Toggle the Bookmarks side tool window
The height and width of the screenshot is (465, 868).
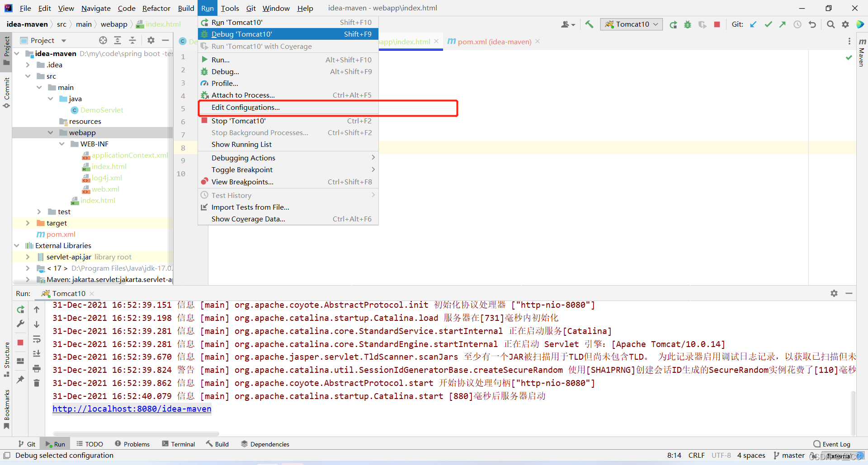(x=6, y=409)
